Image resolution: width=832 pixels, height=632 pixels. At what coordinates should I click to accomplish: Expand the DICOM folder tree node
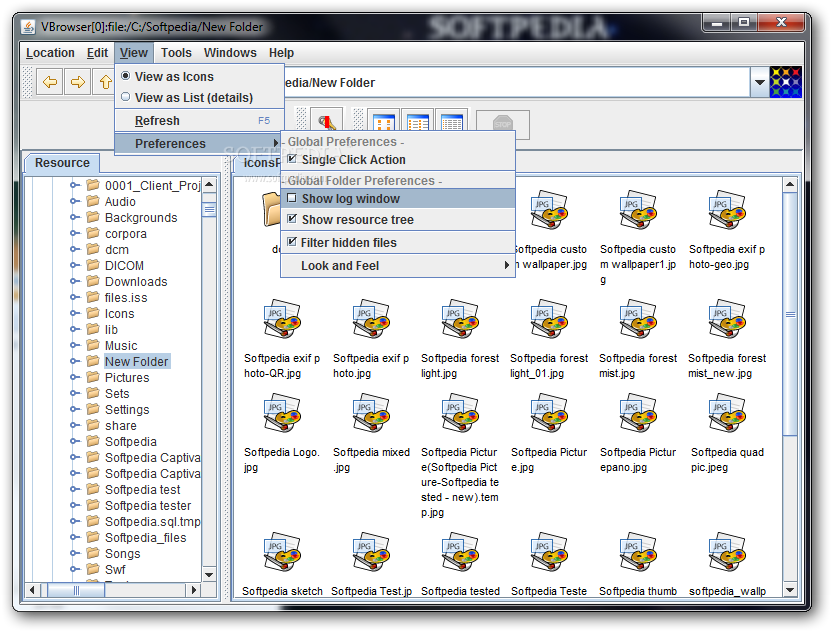[75, 265]
